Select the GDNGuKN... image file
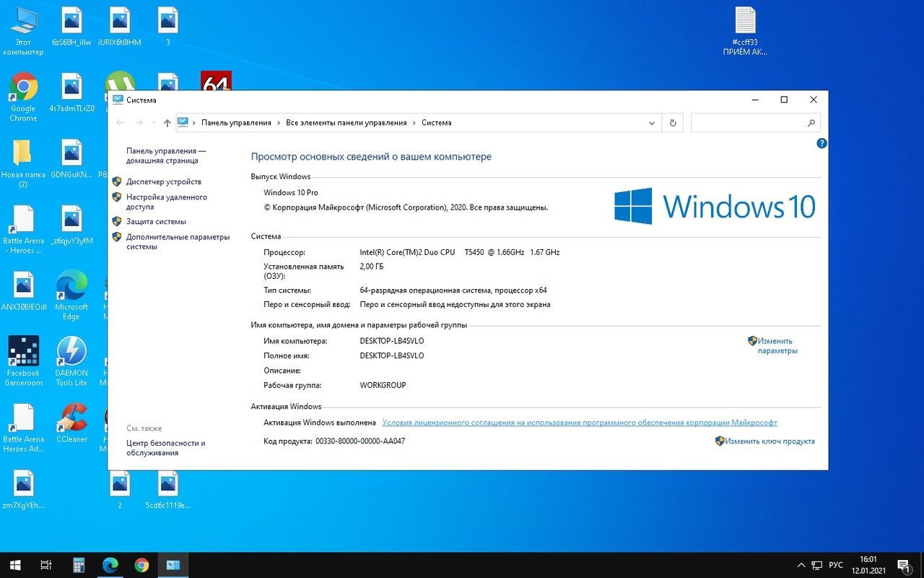The width and height of the screenshot is (924, 578). (71, 159)
